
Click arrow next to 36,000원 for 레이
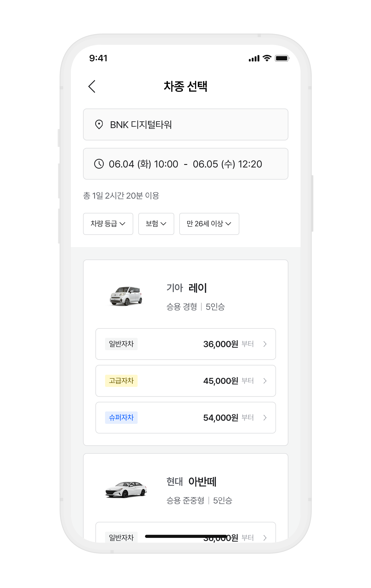[265, 344]
